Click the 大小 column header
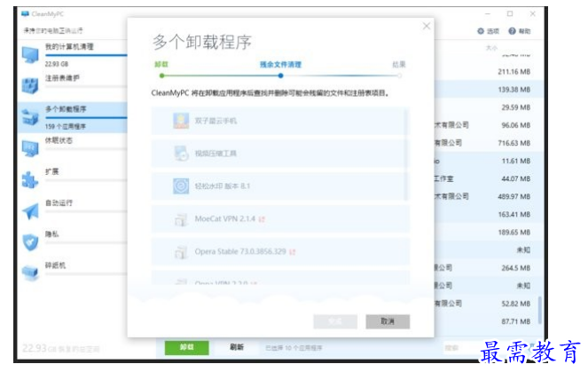This screenshot has height=380, width=588. click(491, 48)
